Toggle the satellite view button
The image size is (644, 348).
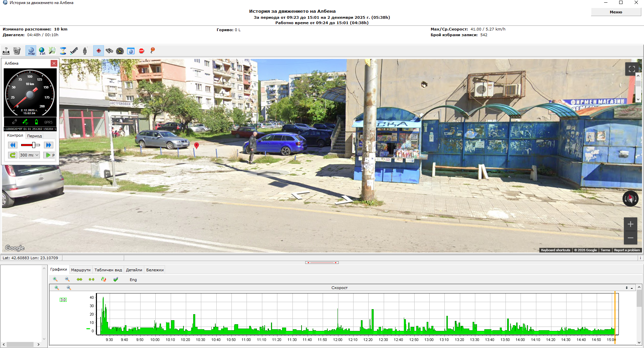click(42, 51)
